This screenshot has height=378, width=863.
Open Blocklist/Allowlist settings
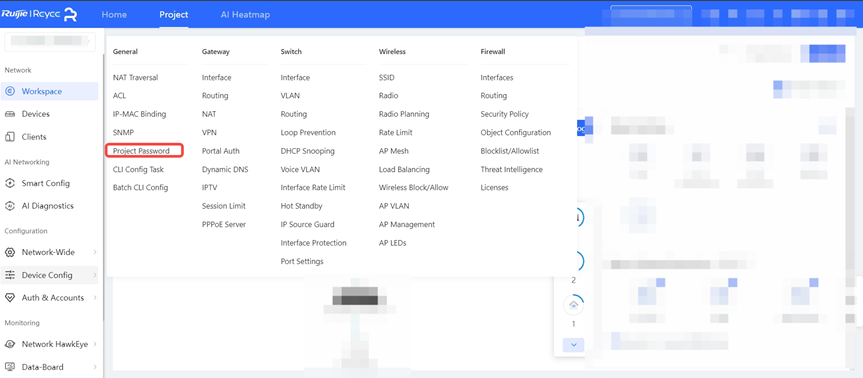(510, 151)
